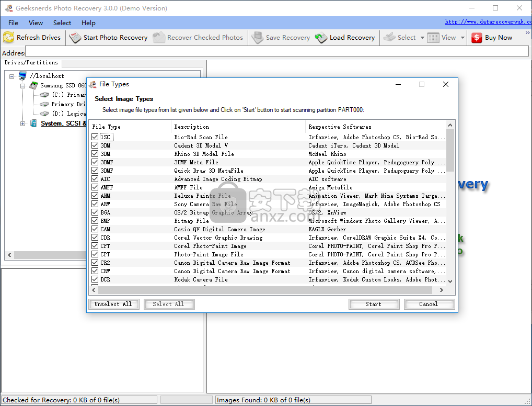This screenshot has width=532, height=406.
Task: Uncheck the AIC file type checkbox
Action: coord(95,179)
